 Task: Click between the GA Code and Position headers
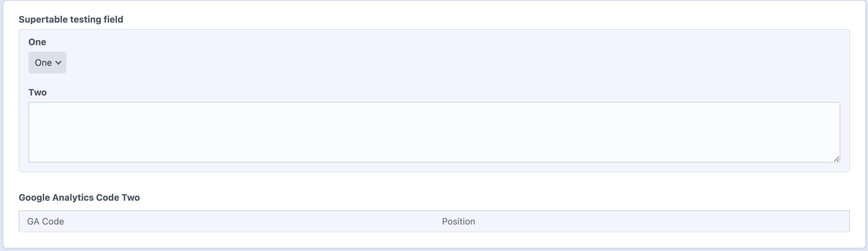[253, 221]
